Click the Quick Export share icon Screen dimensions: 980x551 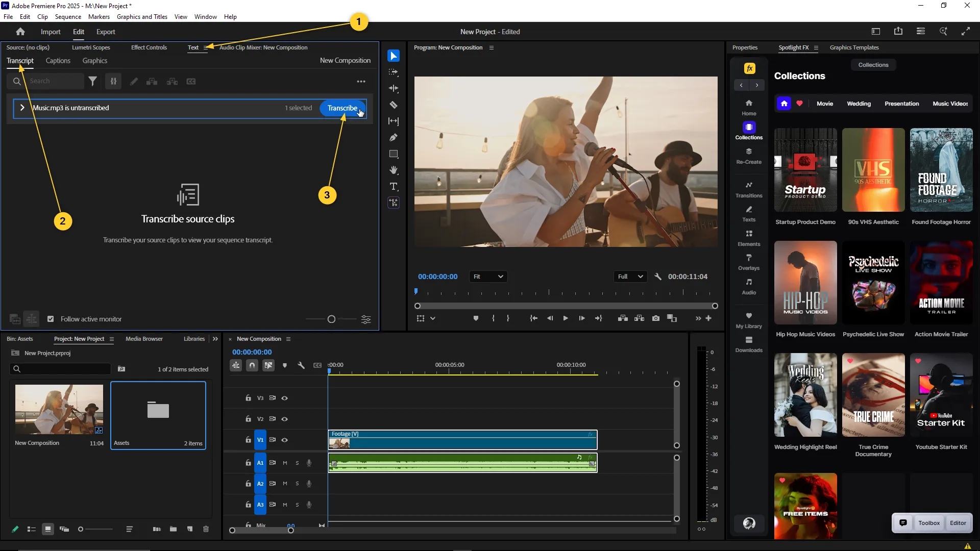click(x=898, y=32)
